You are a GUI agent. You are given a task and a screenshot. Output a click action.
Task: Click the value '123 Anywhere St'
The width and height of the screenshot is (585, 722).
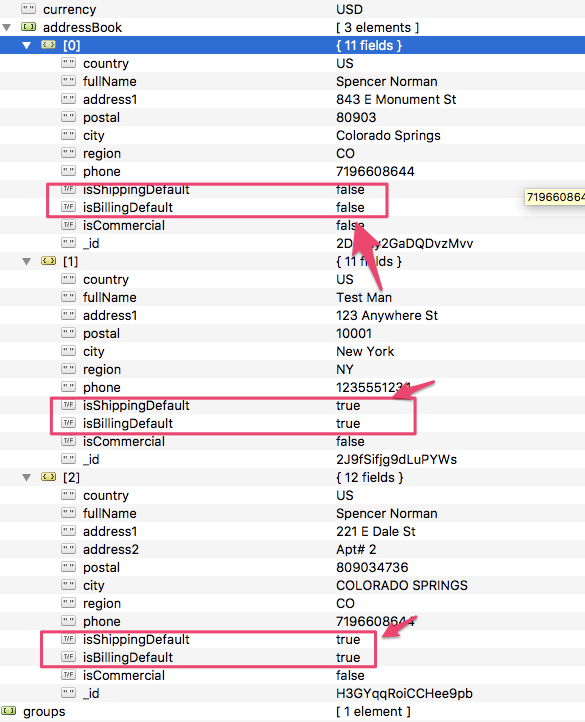387,315
